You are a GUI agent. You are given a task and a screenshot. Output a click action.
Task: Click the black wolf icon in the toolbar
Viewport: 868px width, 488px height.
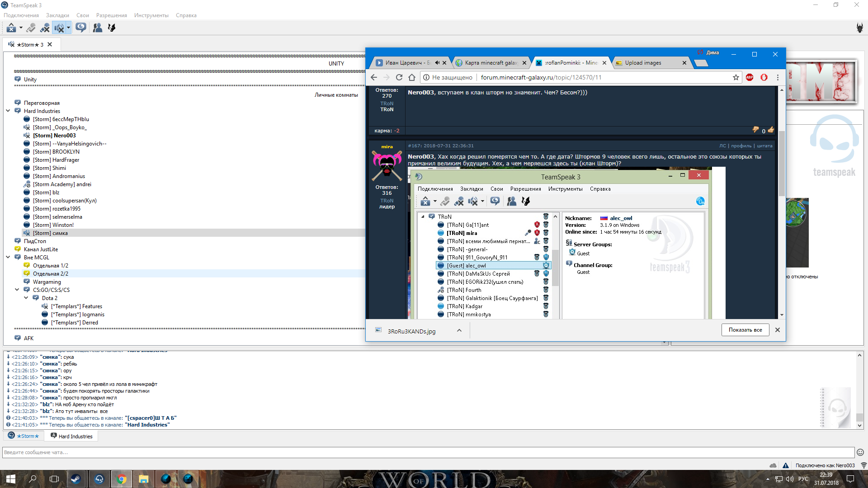[112, 28]
